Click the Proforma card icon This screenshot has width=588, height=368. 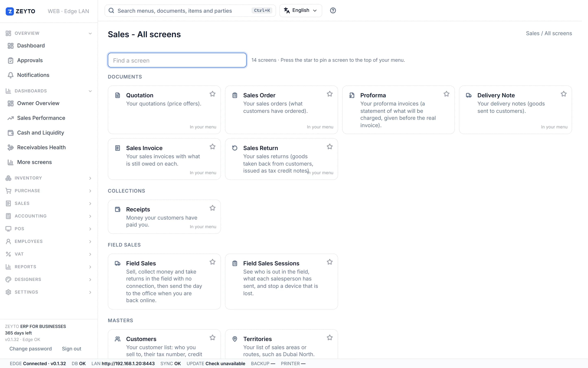[352, 95]
